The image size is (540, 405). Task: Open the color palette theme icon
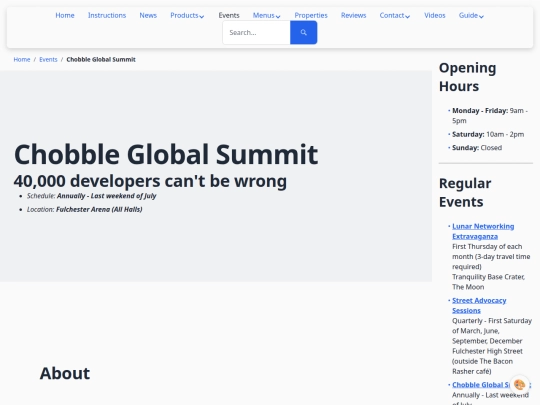tap(519, 384)
